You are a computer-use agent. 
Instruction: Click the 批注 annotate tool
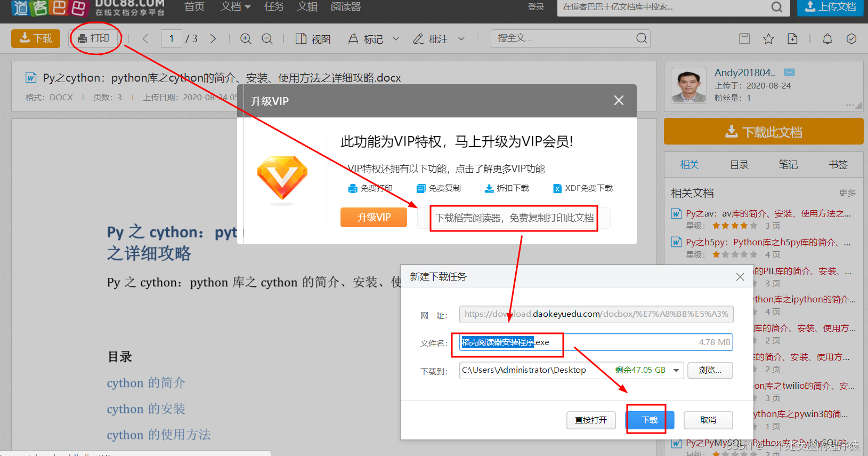point(431,39)
